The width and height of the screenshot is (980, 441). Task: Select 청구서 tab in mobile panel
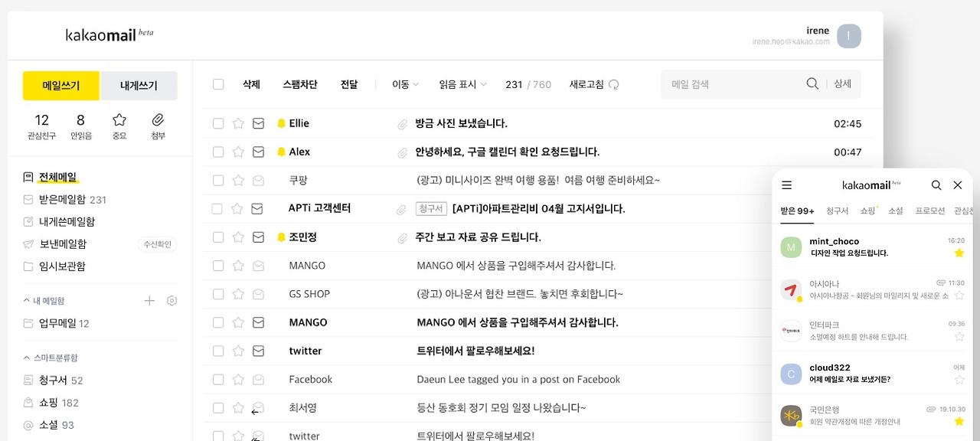(837, 211)
